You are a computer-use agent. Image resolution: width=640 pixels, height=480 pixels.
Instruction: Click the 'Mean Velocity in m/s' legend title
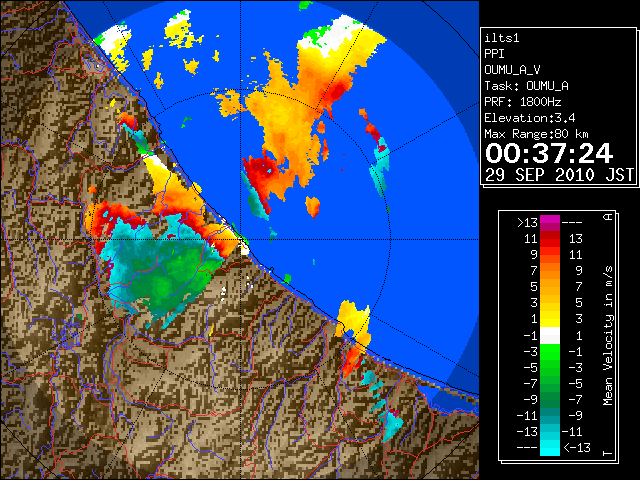[608, 336]
